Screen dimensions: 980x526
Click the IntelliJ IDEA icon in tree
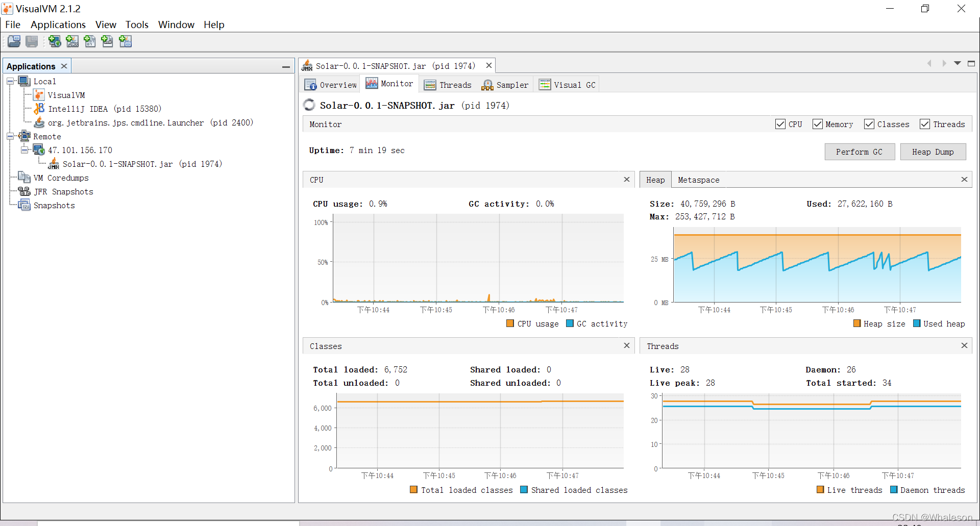coord(39,109)
